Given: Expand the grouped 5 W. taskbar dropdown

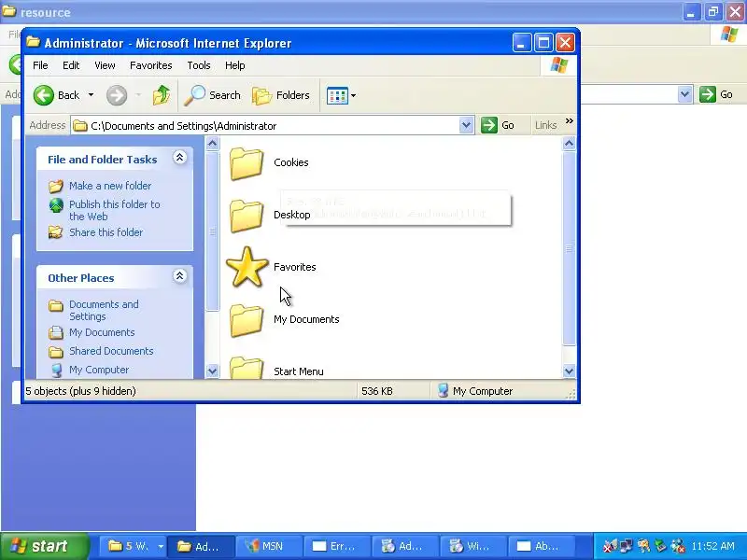Looking at the screenshot, I should point(161,546).
